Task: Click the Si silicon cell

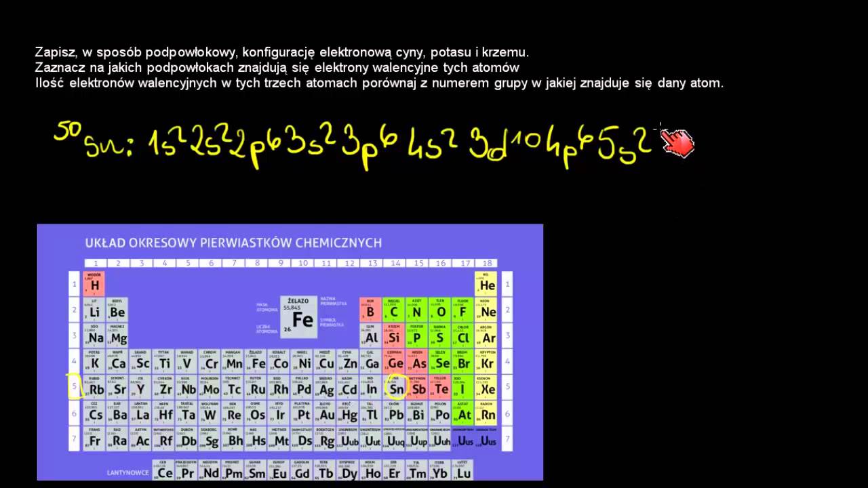Action: click(395, 335)
